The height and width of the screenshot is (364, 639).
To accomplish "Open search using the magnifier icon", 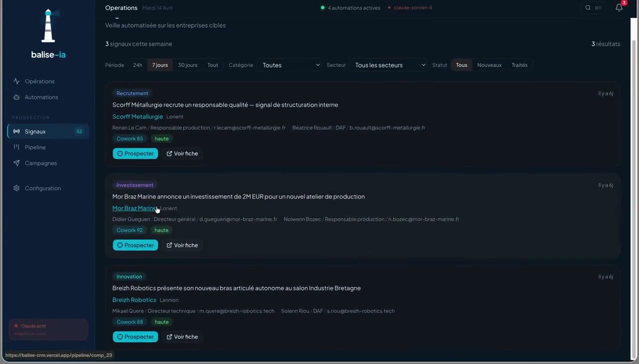I will coord(588,7).
